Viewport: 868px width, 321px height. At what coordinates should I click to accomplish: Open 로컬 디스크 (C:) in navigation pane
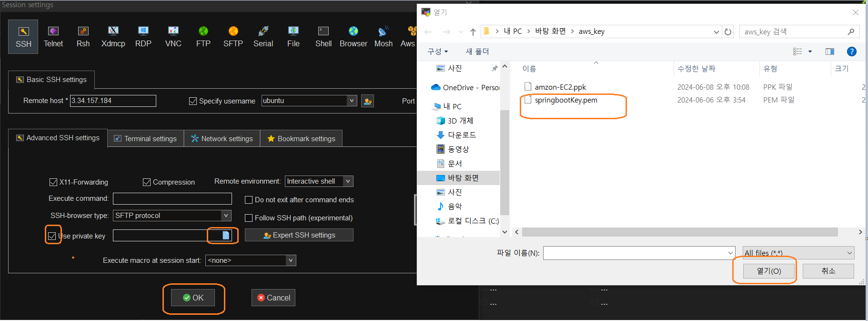click(467, 221)
